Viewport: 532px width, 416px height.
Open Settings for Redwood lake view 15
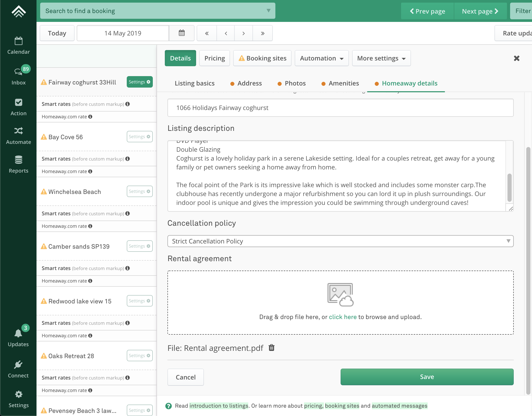[140, 301]
